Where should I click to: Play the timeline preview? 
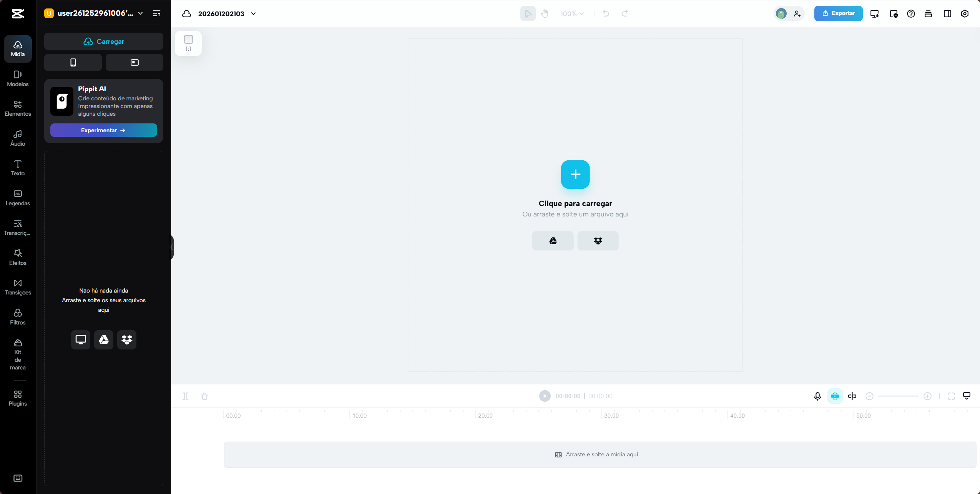tap(545, 396)
